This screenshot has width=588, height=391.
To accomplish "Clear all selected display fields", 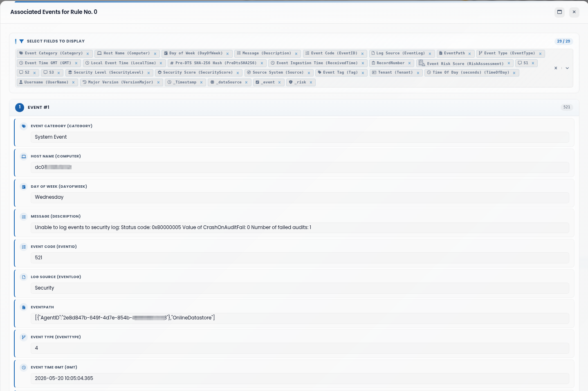I will (556, 68).
